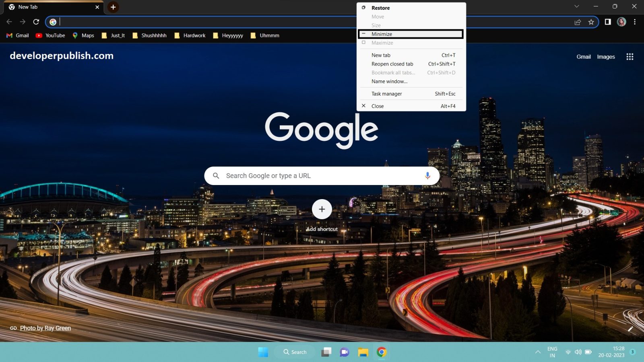Adjust volume from the system tray

[578, 352]
